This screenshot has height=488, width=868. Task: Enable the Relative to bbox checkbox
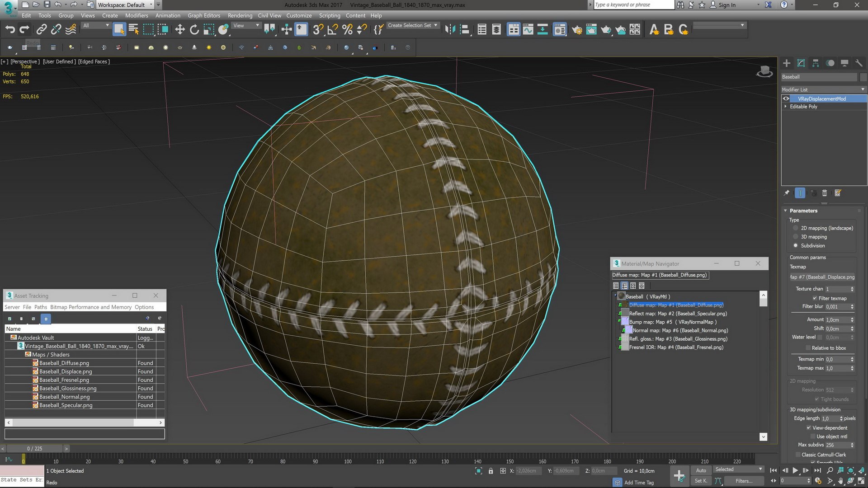[x=808, y=348]
